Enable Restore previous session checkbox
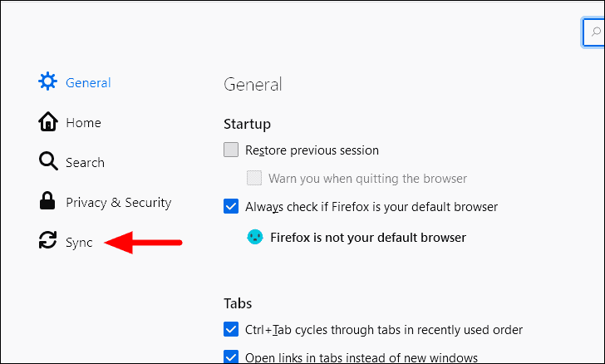Viewport: 605px width, 364px height. click(231, 150)
